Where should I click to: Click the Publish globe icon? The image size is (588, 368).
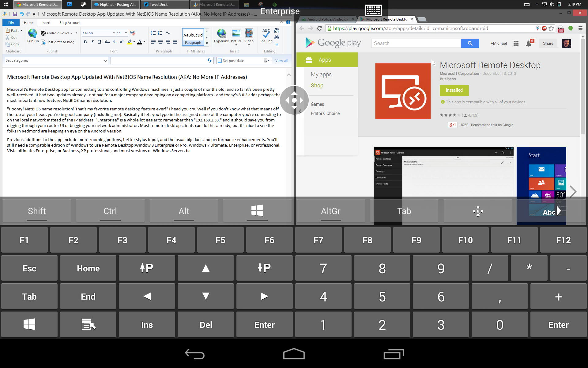click(x=33, y=33)
